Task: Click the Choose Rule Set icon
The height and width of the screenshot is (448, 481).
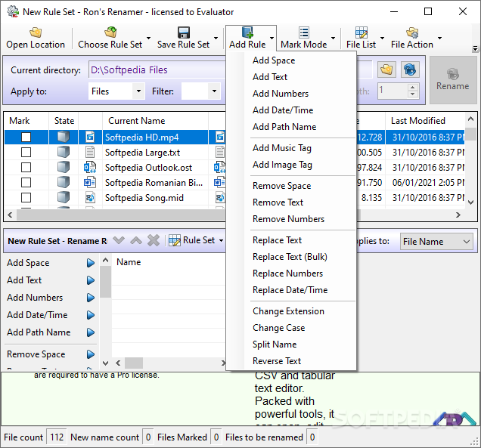Action: pos(110,32)
